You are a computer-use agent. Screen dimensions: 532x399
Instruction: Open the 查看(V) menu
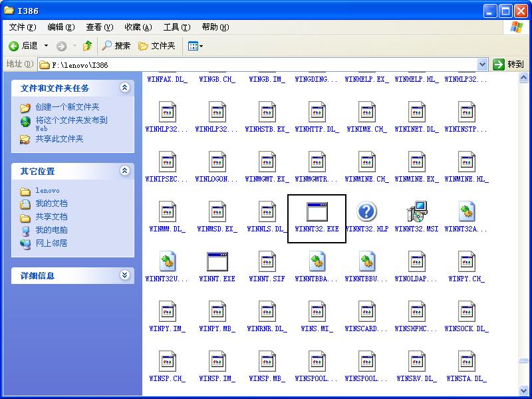pyautogui.click(x=99, y=27)
